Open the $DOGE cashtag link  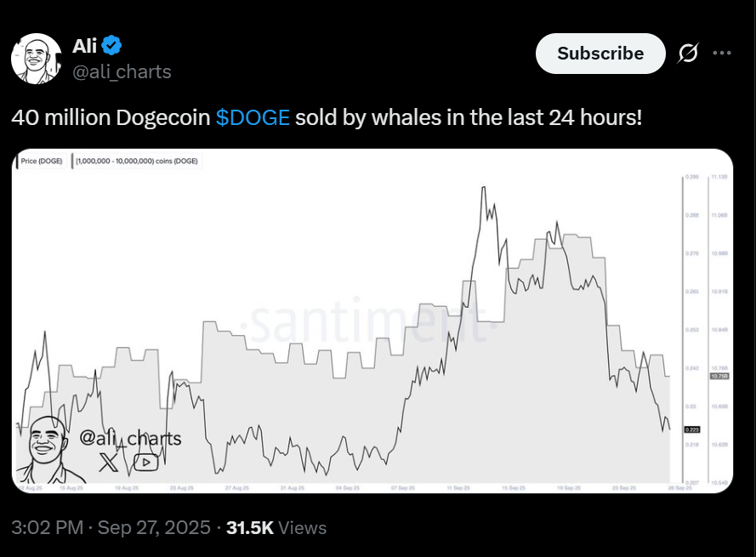(253, 117)
